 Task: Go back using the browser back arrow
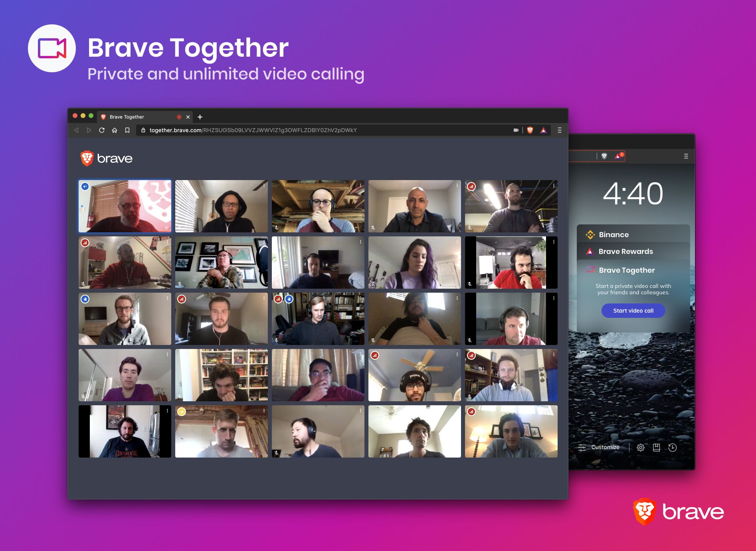76,130
